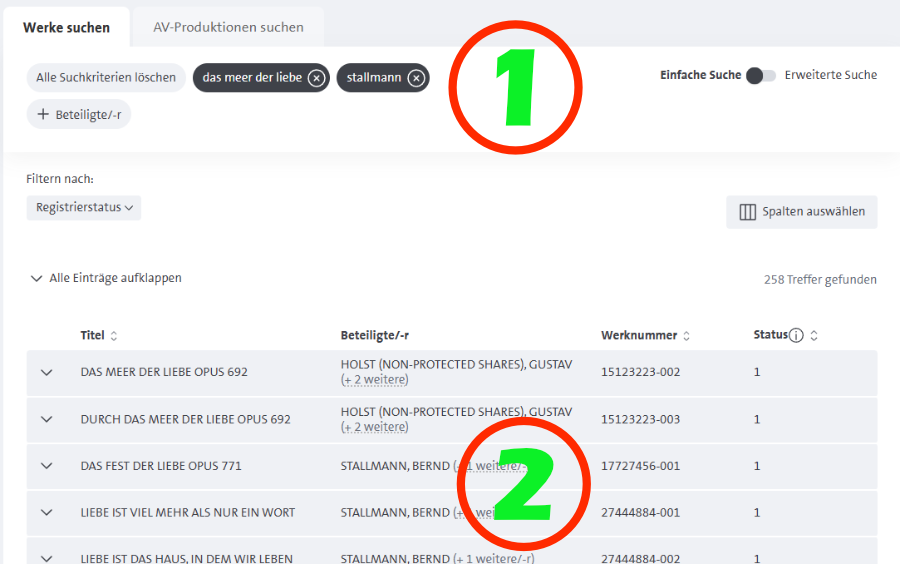900x564 pixels.
Task: Toggle between Einfache and Erweiterte Suche
Action: [760, 75]
